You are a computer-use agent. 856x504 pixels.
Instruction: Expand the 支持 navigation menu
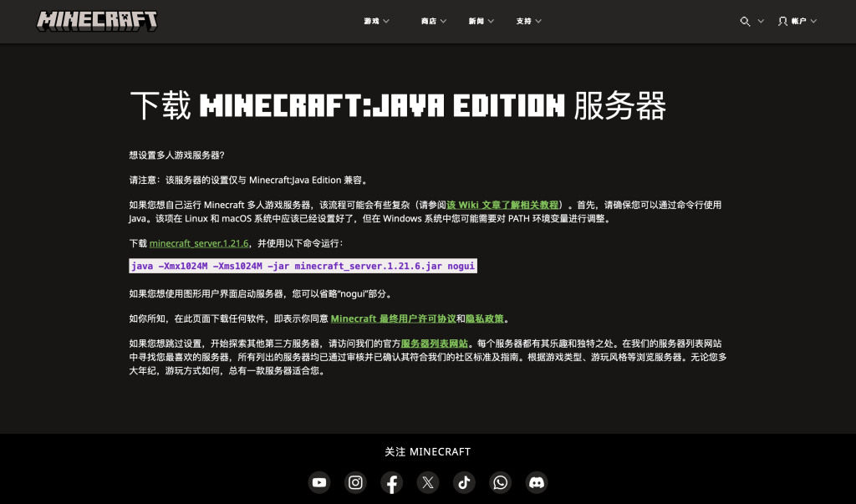(x=528, y=21)
